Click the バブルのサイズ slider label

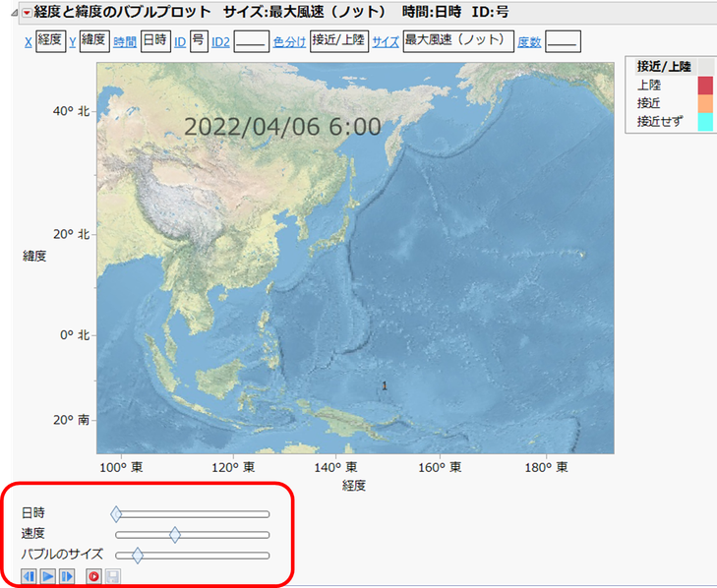pyautogui.click(x=62, y=555)
